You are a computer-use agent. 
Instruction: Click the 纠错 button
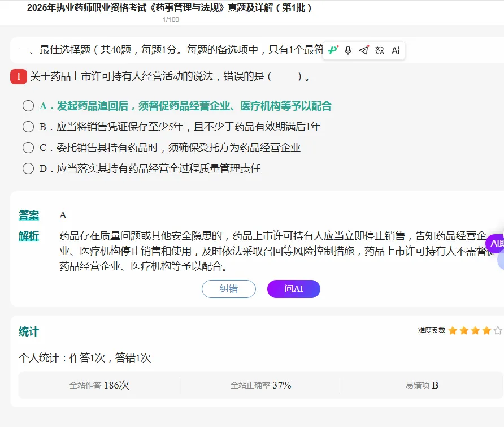coord(229,289)
